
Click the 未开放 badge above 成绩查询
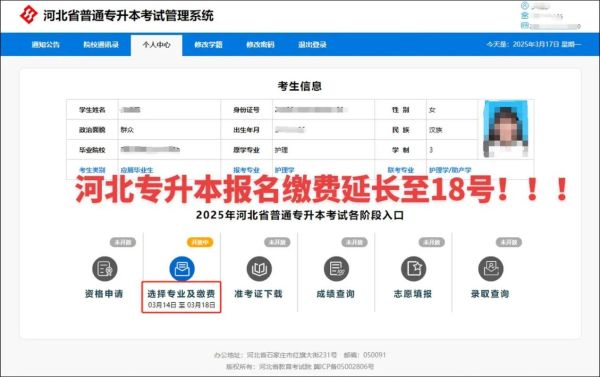(354, 242)
